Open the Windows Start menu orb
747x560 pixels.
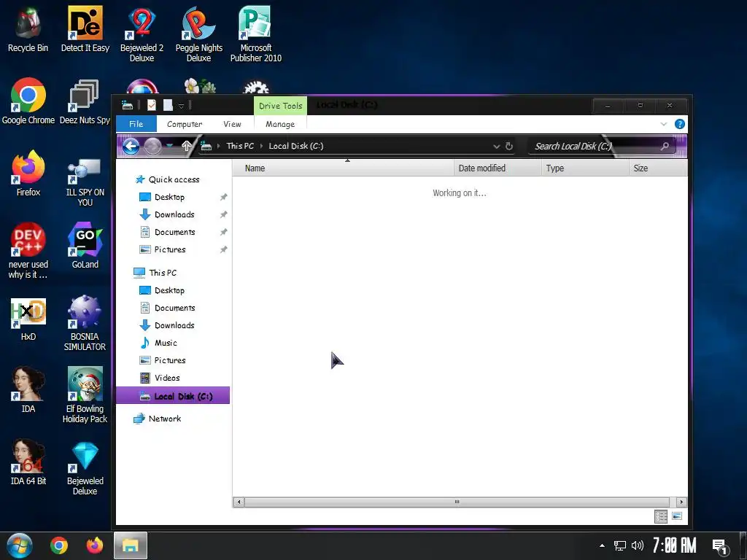(x=19, y=545)
